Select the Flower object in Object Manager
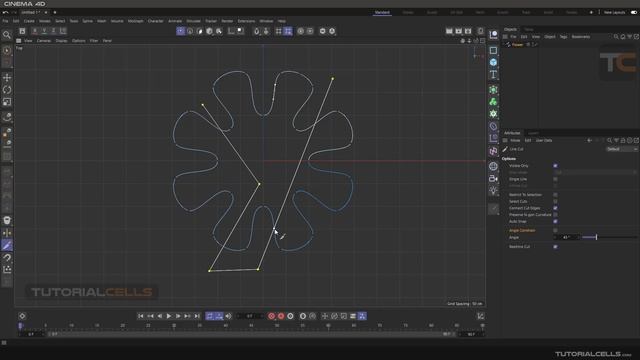 (518, 45)
